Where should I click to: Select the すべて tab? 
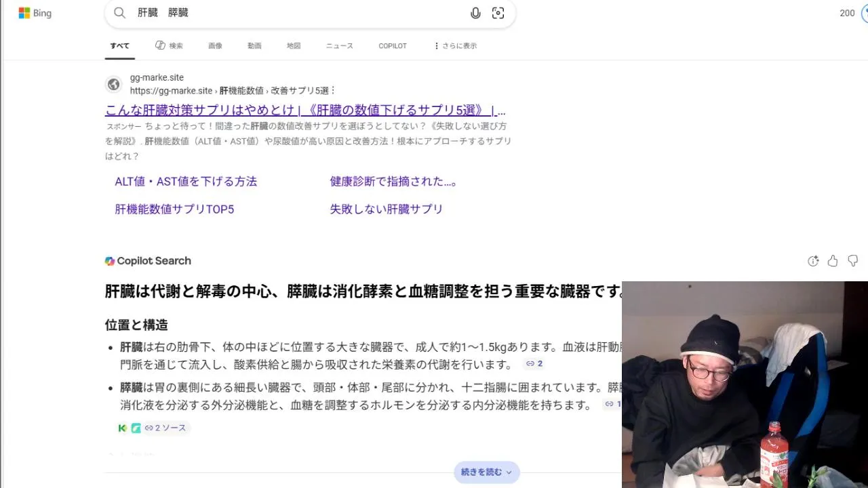(120, 46)
